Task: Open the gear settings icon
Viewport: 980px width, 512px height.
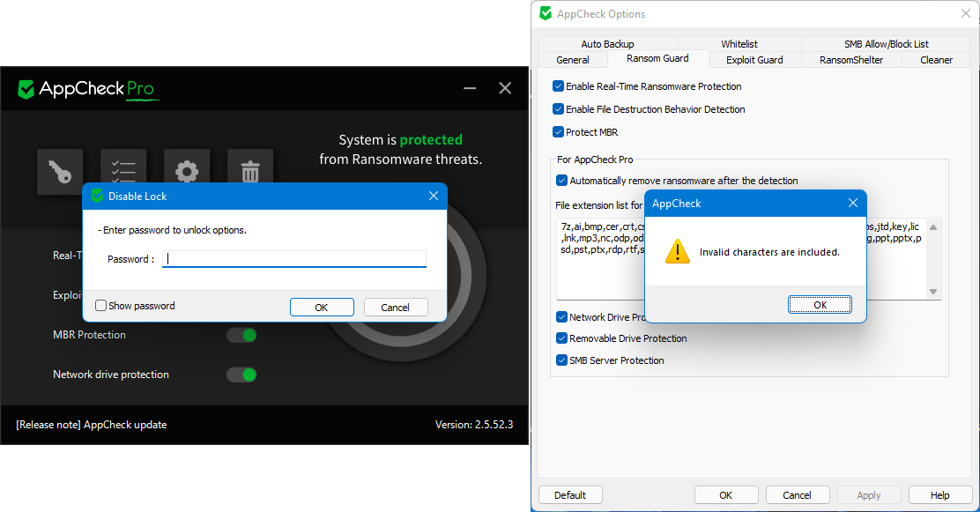Action: tap(187, 167)
